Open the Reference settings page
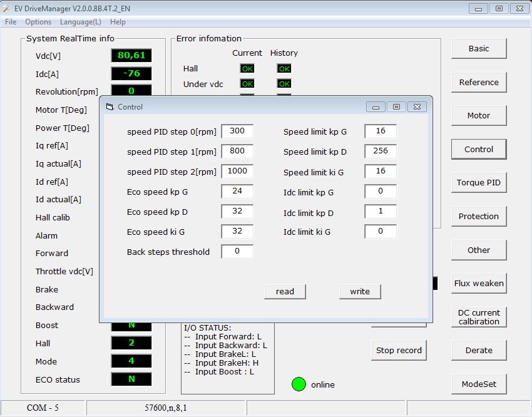Screen dimensions: 532x417 coord(479,82)
